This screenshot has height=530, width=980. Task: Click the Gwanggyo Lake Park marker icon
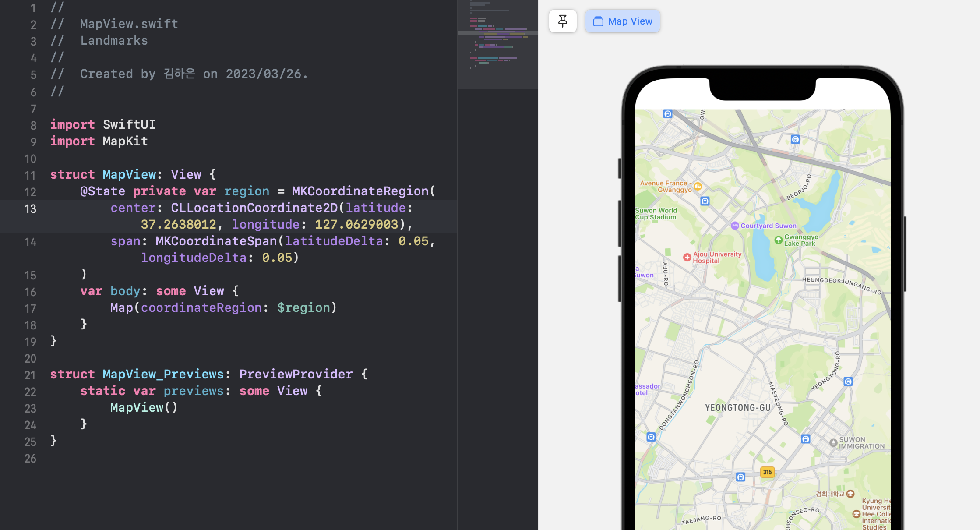point(778,240)
